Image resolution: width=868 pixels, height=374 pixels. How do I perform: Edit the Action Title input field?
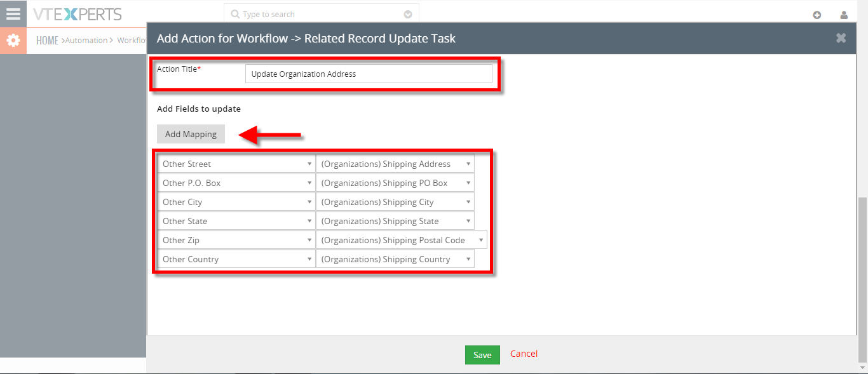click(x=369, y=74)
